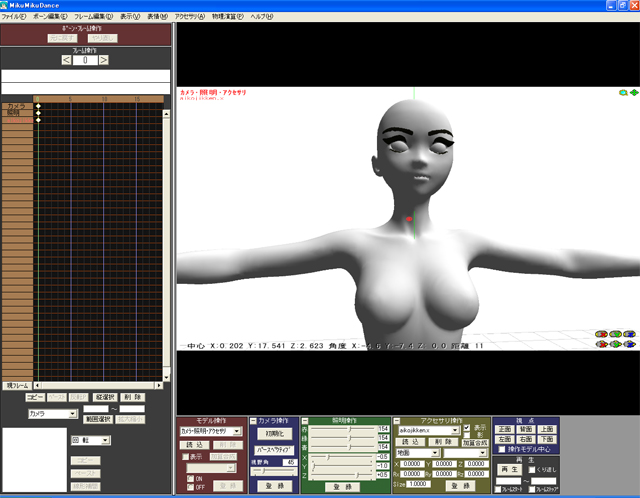
Task: Click the 上面 top view button
Action: (547, 429)
